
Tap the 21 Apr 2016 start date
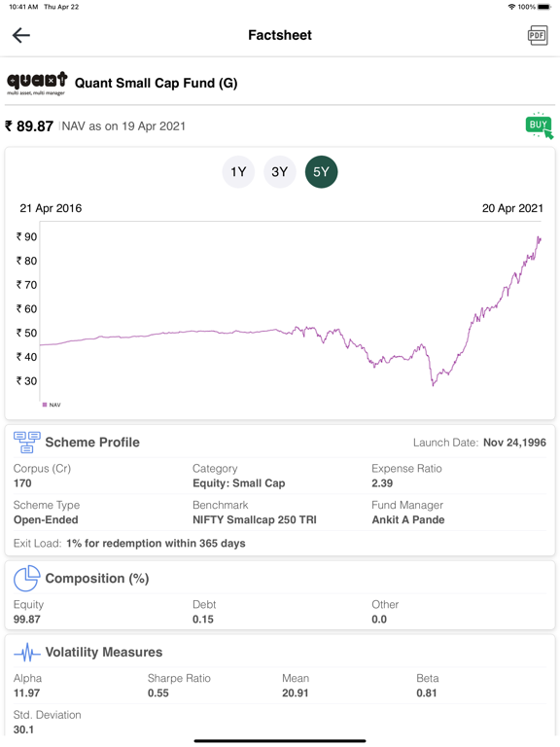[51, 208]
